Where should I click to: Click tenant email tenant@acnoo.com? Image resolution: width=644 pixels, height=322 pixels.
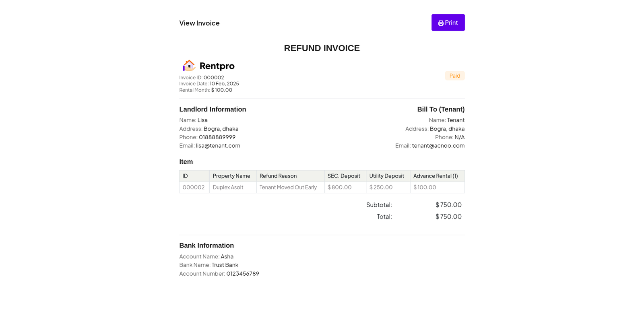coord(438,146)
